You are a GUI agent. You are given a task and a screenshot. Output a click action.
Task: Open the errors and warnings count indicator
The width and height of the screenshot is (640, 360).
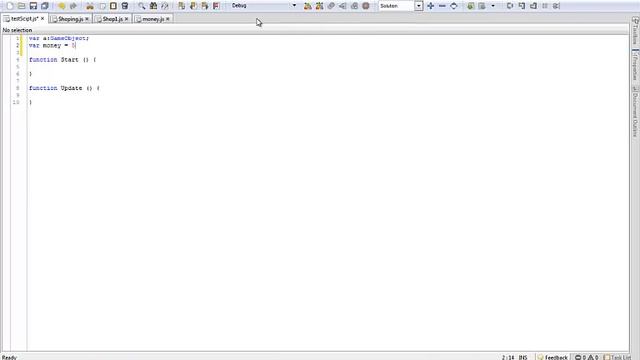coord(587,357)
